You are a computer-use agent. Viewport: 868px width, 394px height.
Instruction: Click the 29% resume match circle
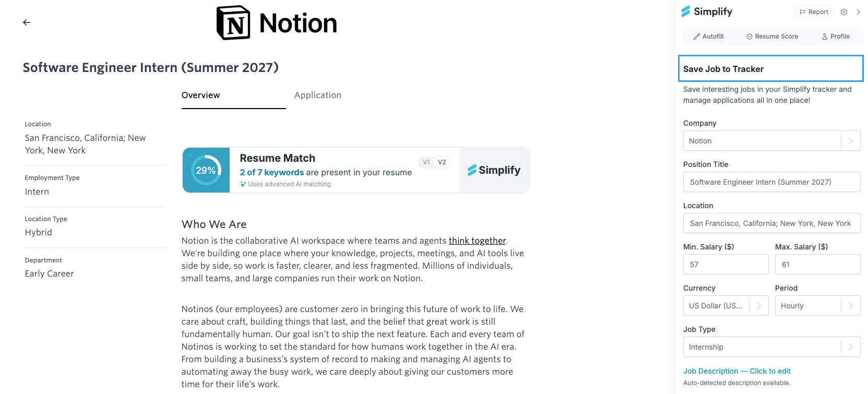pyautogui.click(x=206, y=170)
